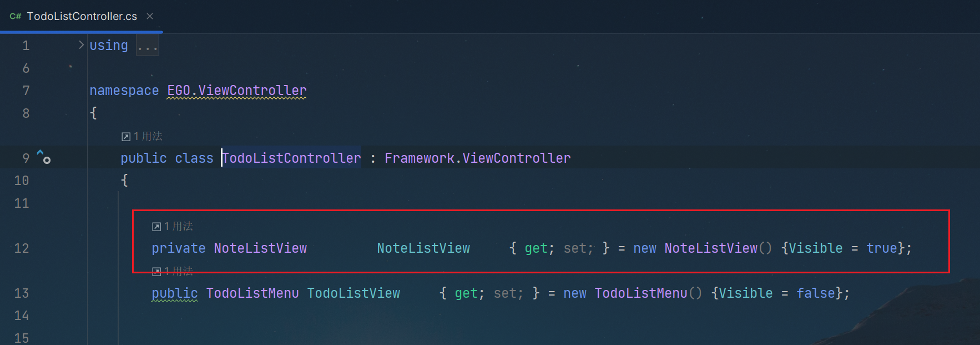This screenshot has height=345, width=980.
Task: Place cursor on 'true' value in line 12
Action: pos(882,248)
